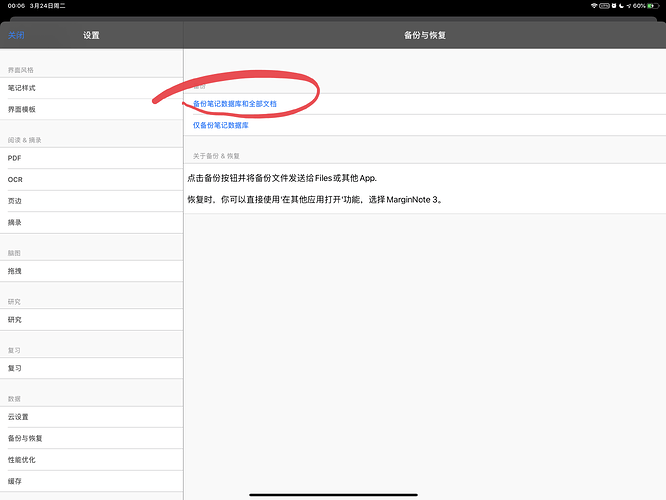Tap the 数据 section label

coord(14,398)
